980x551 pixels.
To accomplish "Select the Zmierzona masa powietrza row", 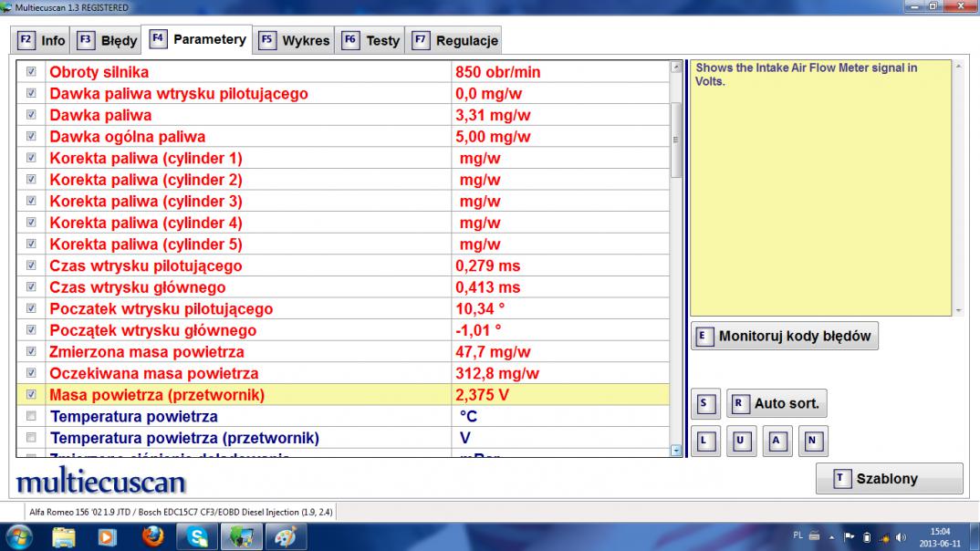I will (x=246, y=351).
